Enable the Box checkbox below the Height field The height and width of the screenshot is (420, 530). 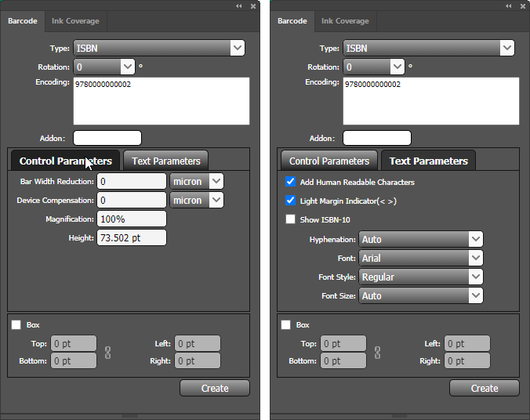[16, 324]
